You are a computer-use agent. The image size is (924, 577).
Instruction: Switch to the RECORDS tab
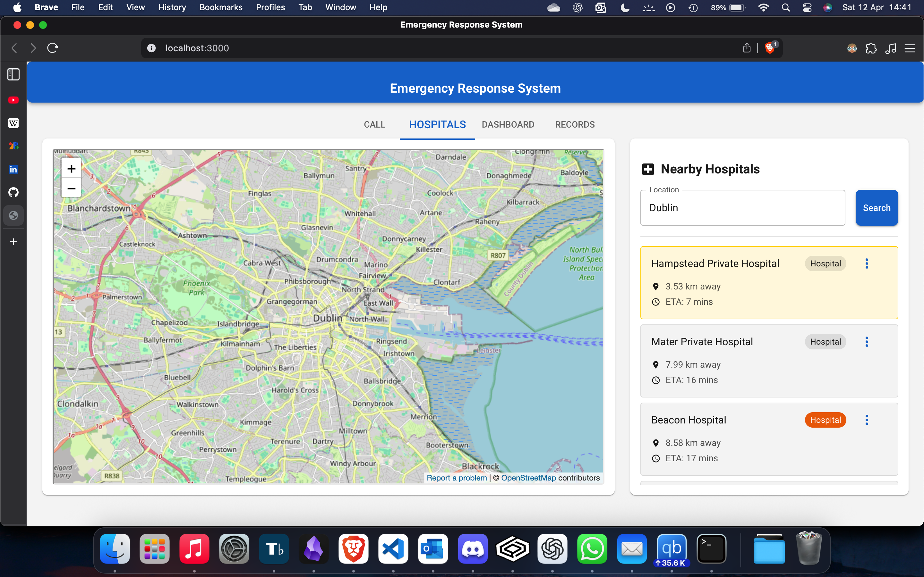click(574, 124)
